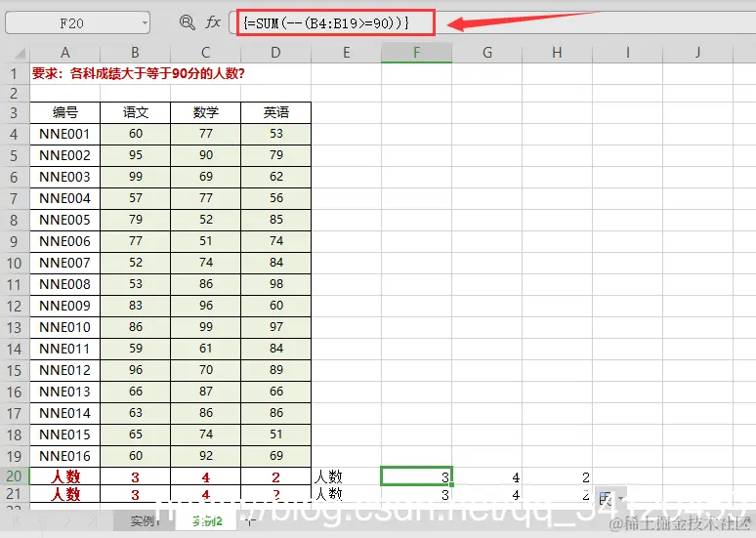Select cell NNE005
The width and height of the screenshot is (756, 538).
coord(65,220)
